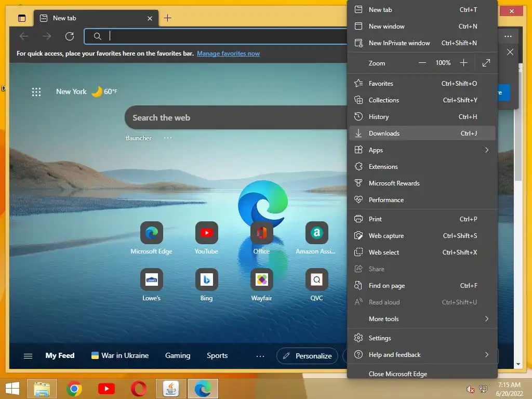
Task: Switch to the Gaming feed
Action: click(x=178, y=355)
